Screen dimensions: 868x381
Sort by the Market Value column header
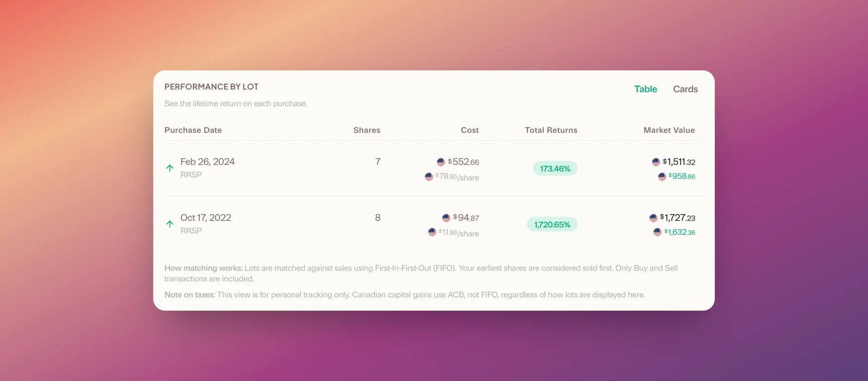click(x=669, y=130)
